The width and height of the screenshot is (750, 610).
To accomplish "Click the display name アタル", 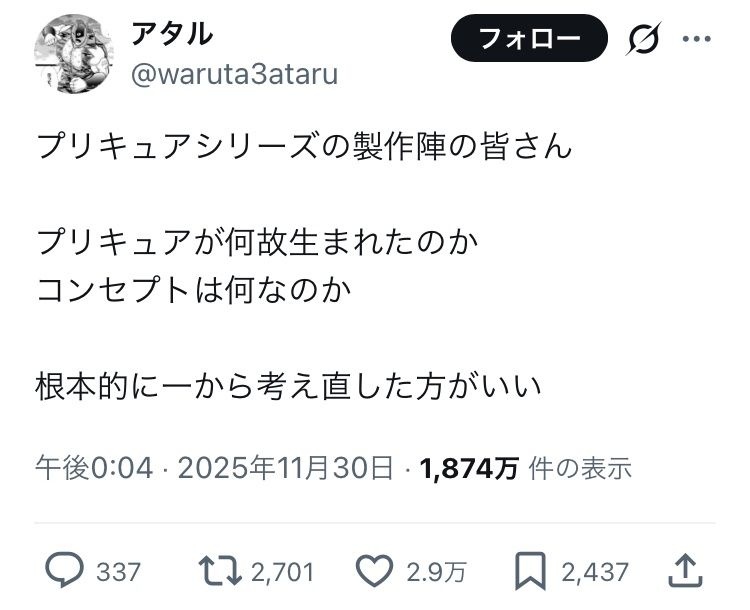I will tap(172, 33).
